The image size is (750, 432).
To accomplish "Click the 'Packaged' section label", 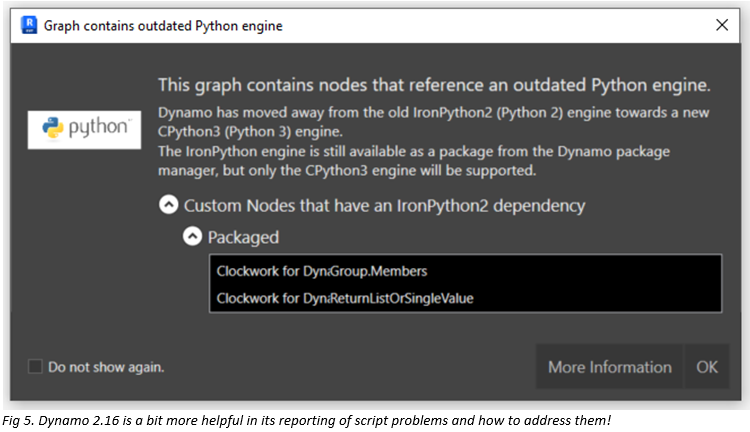I will coord(243,237).
